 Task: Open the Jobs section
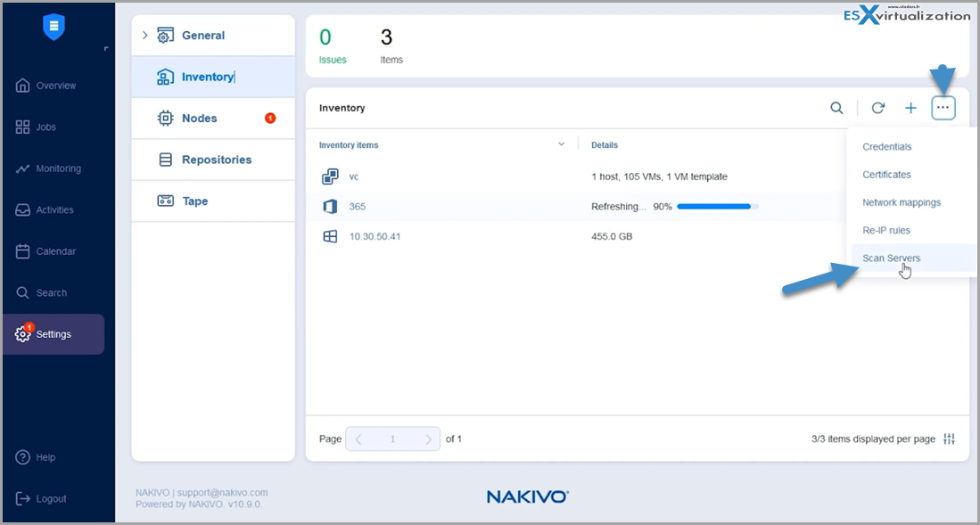click(x=36, y=127)
